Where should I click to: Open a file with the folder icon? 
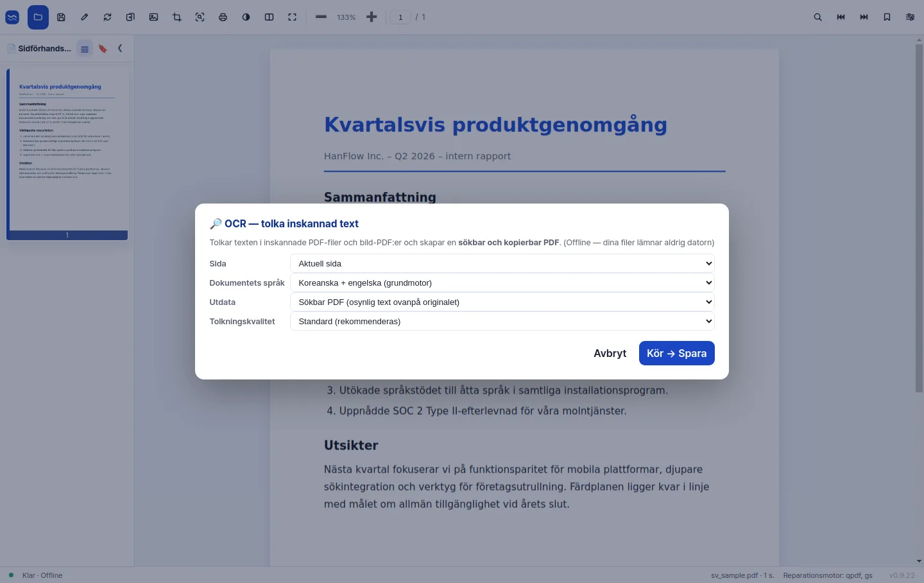38,17
